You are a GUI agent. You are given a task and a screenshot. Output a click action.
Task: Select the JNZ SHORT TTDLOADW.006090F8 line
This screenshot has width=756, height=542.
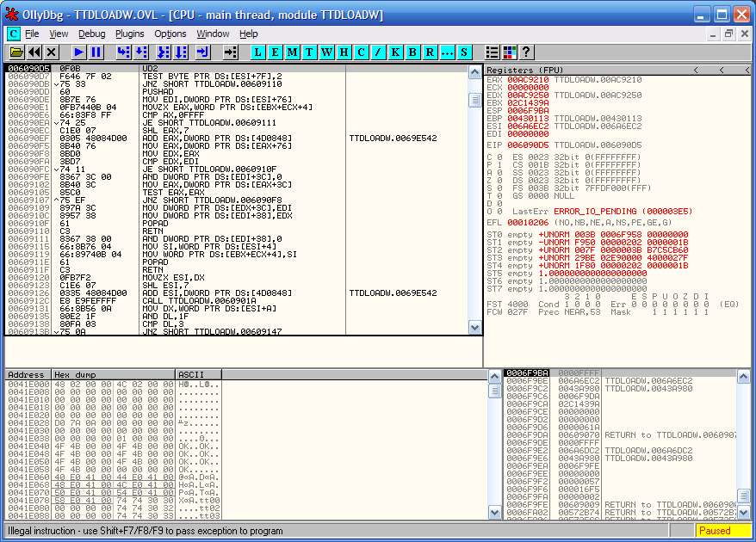coord(236,200)
